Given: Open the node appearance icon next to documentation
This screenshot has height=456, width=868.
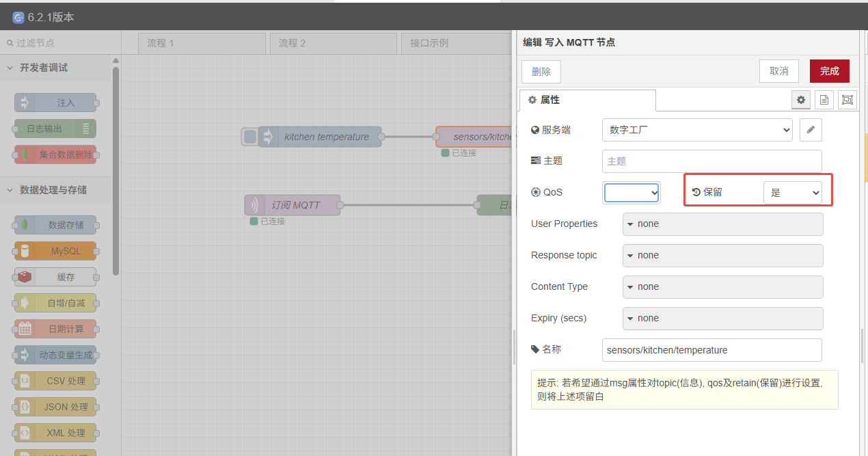Looking at the screenshot, I should click(847, 99).
